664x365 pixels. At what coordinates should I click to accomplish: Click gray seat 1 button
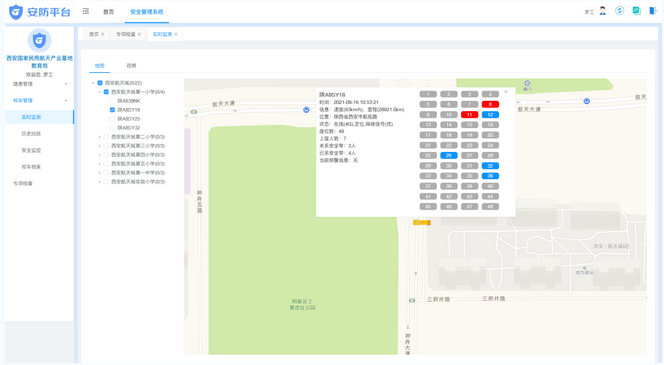click(428, 94)
